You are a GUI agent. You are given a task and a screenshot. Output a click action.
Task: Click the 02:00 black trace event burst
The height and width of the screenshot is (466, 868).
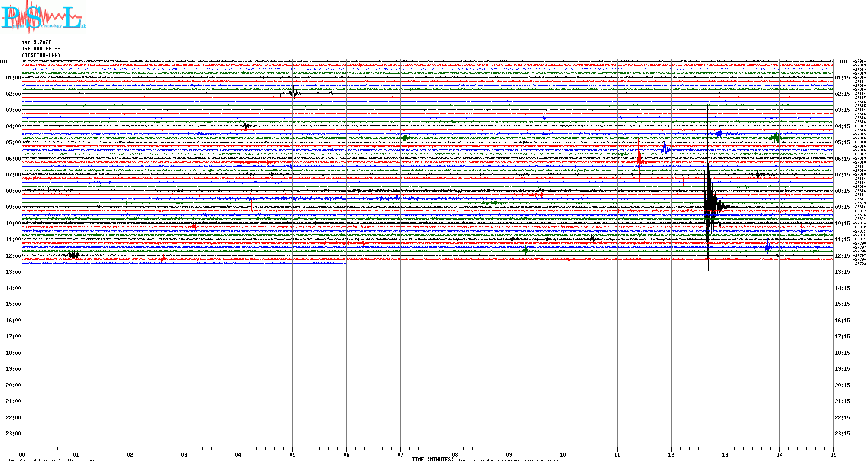click(x=294, y=92)
